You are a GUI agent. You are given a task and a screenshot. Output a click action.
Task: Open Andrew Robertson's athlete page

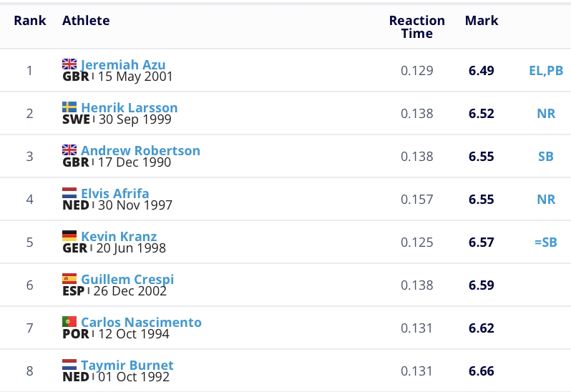click(140, 151)
